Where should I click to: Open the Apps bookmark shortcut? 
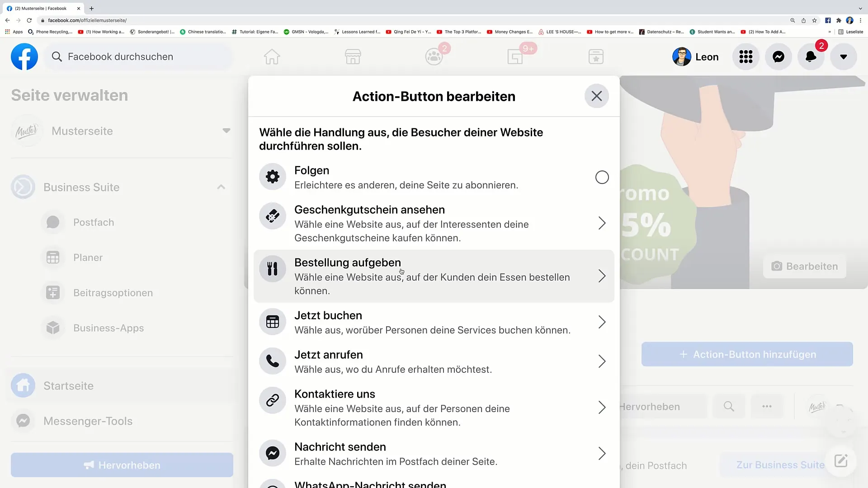coord(14,32)
